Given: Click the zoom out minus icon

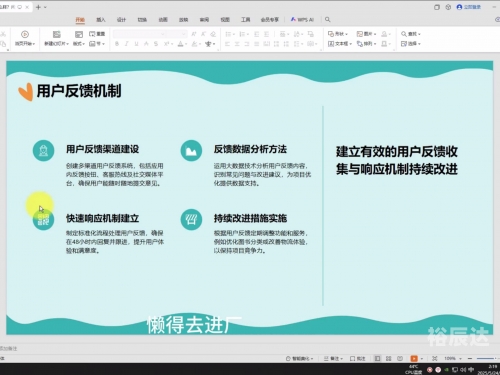Looking at the screenshot, I should (x=470, y=359).
